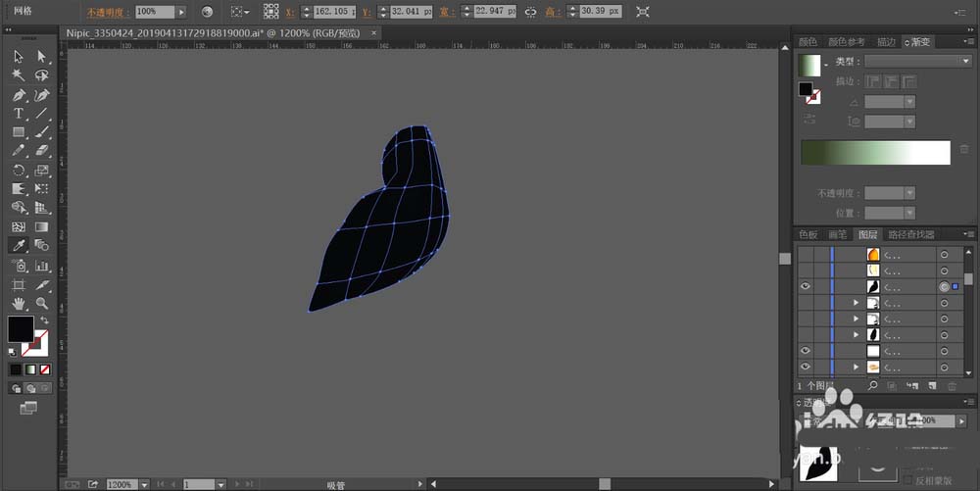Open the artboard number dropdown at bottom
The height and width of the screenshot is (491, 980).
click(x=220, y=485)
